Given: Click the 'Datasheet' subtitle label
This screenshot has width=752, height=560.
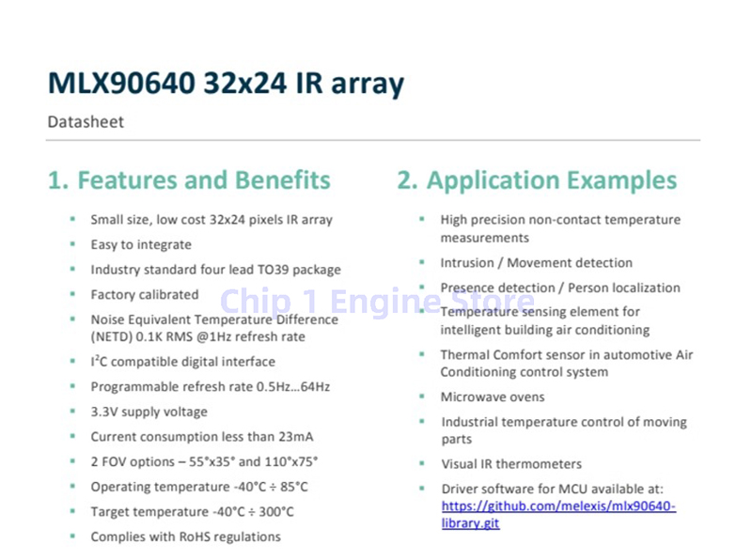Looking at the screenshot, I should [85, 122].
